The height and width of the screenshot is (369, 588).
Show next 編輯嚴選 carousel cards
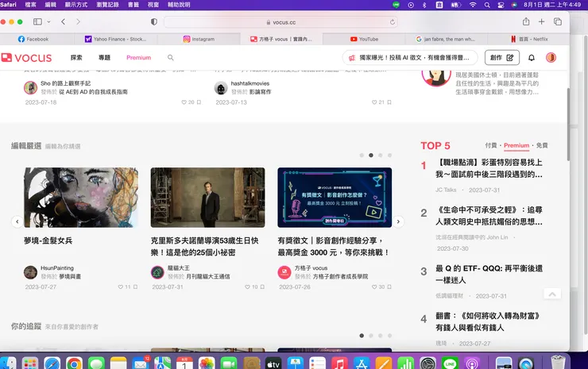(x=398, y=221)
